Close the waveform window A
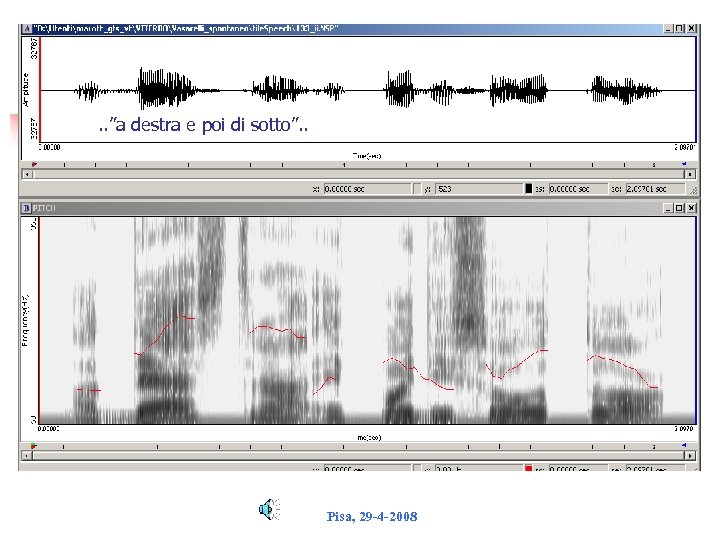Viewport: 720px width, 540px height. point(691,28)
